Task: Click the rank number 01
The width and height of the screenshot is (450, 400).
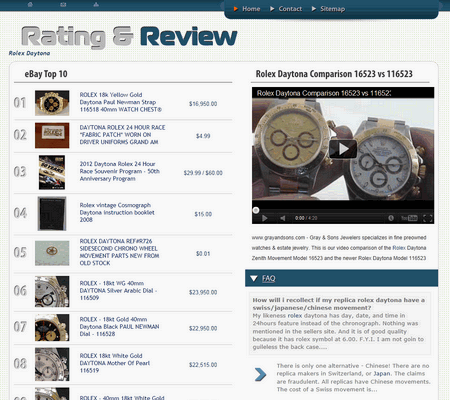Action: tap(20, 103)
